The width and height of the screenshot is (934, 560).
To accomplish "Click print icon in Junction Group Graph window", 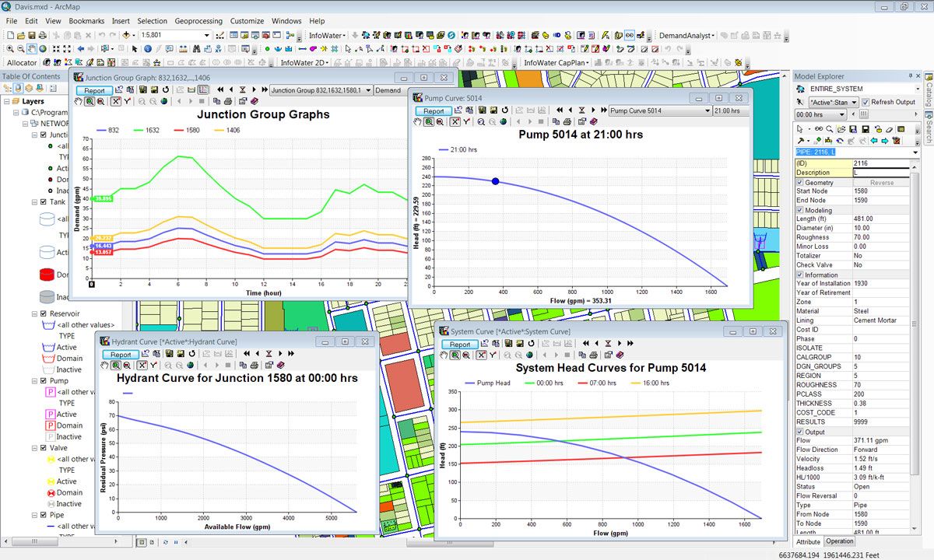I will pyautogui.click(x=228, y=101).
